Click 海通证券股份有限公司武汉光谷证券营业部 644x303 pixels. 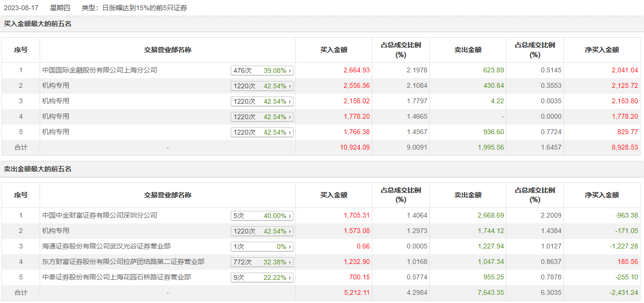point(106,247)
